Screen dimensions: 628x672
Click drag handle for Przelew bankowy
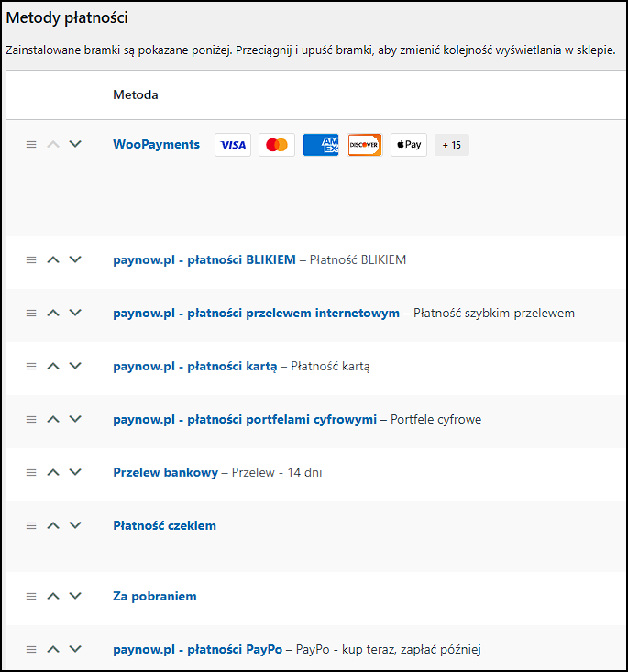[x=31, y=473]
